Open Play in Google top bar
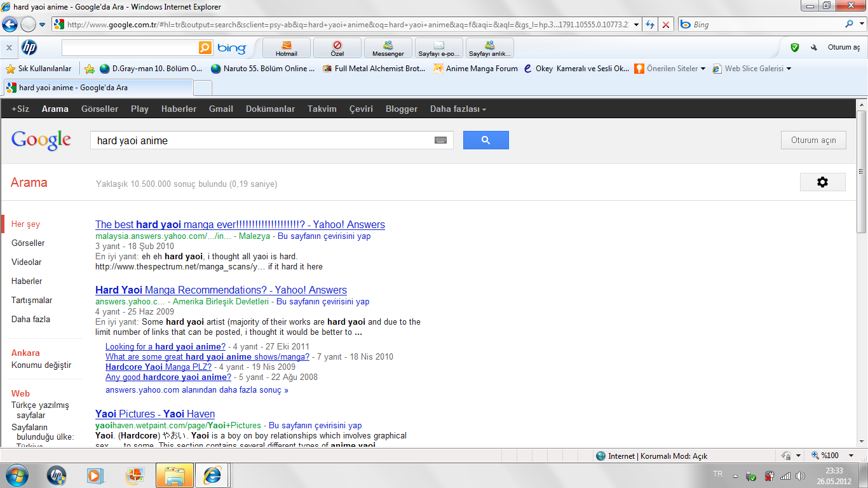The height and width of the screenshot is (488, 868). 140,109
